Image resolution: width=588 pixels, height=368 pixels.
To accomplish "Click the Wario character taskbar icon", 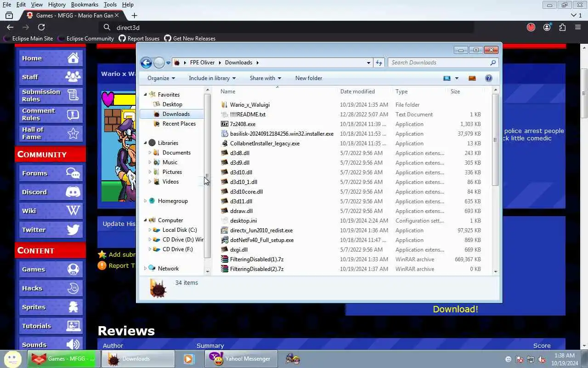I will 293,359.
